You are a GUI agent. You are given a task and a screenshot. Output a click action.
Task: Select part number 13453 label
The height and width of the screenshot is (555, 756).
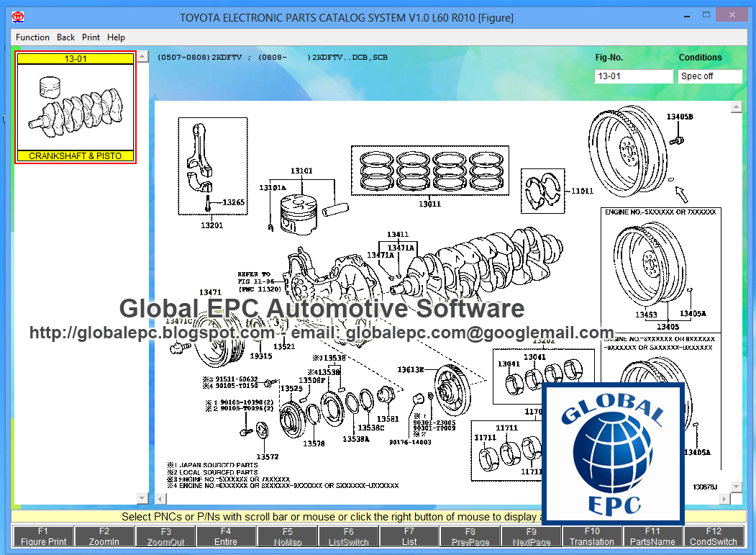647,315
